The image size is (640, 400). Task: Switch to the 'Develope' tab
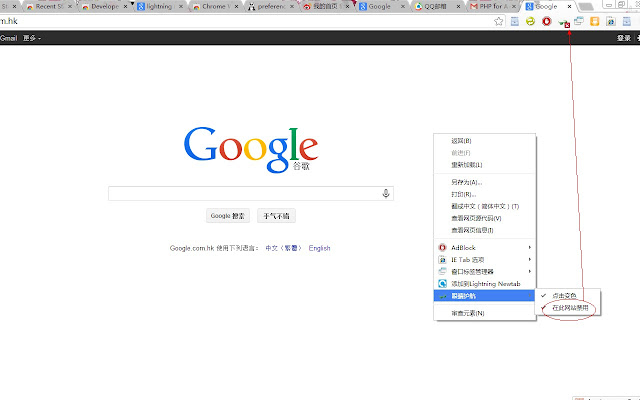[104, 7]
